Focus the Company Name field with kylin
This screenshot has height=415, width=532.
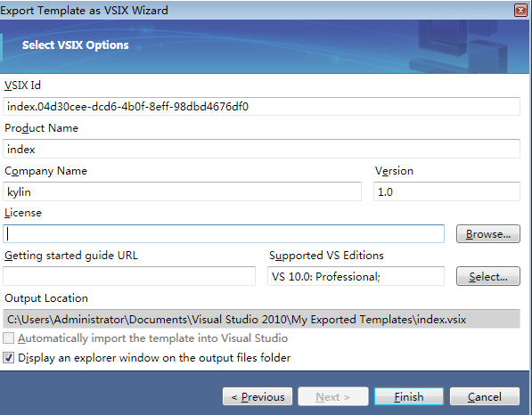[x=182, y=191]
